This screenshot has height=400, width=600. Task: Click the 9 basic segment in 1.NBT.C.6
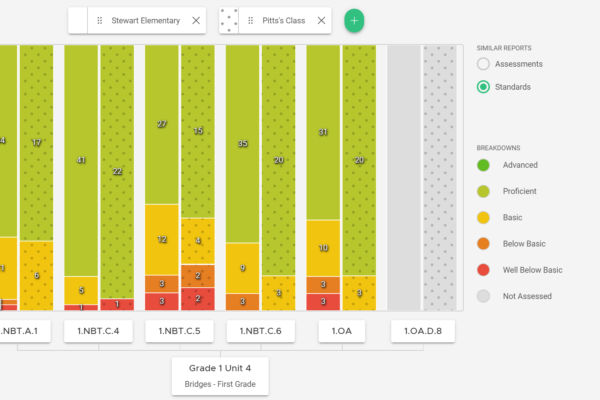(243, 268)
